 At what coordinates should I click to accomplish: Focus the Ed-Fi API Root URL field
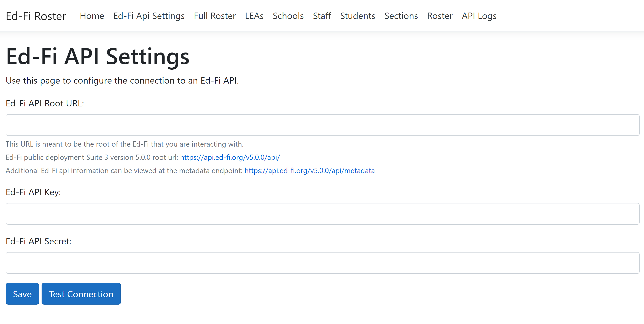pyautogui.click(x=323, y=125)
